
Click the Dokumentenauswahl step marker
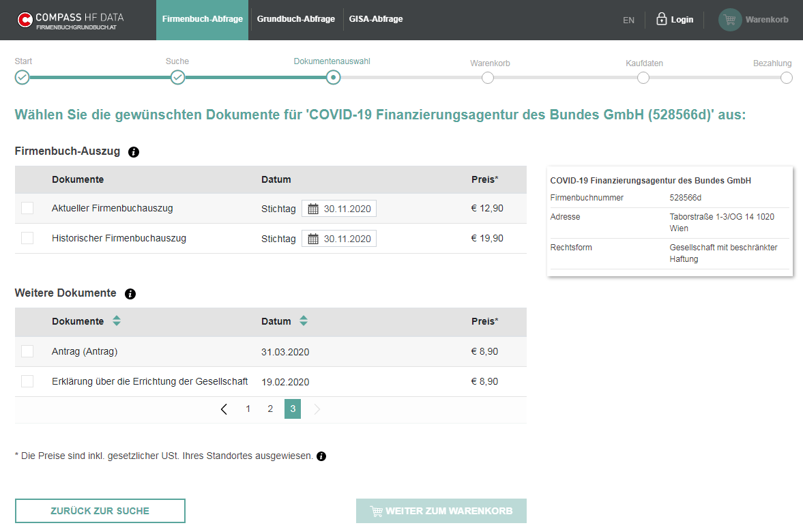[x=334, y=78]
